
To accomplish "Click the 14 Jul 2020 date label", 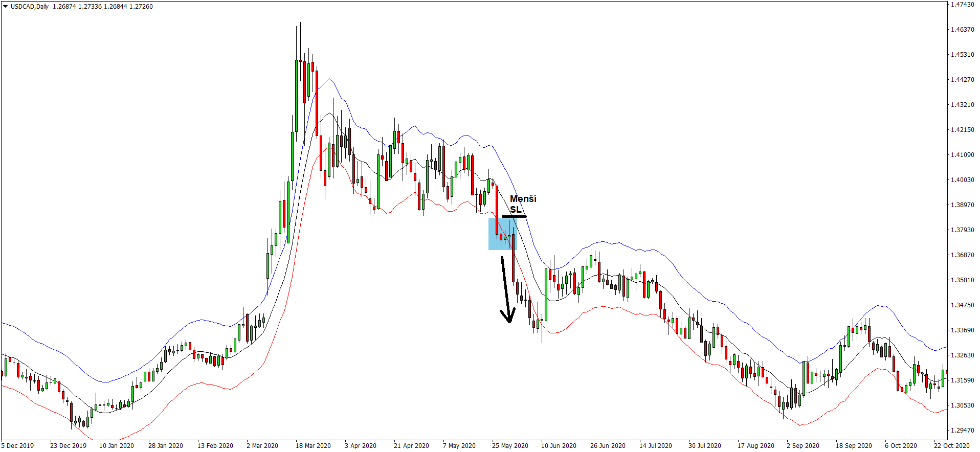I will pos(655,446).
